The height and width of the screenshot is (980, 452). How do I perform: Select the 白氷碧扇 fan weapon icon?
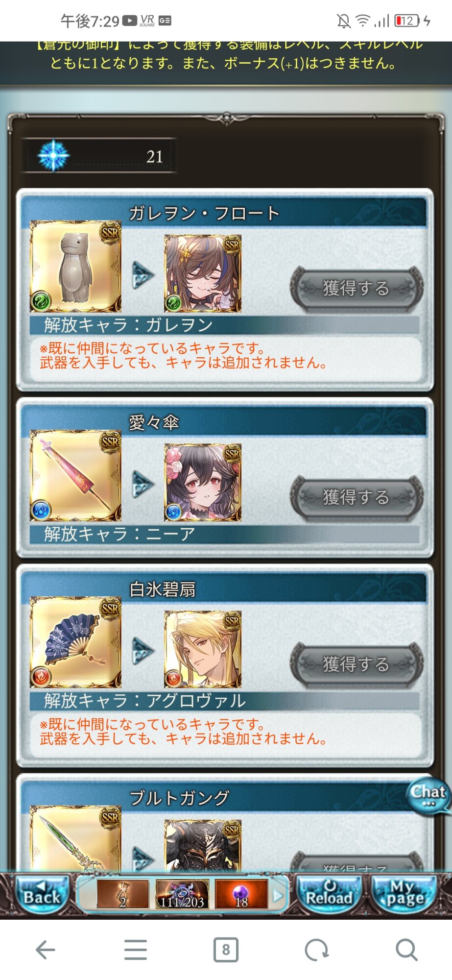pyautogui.click(x=75, y=642)
